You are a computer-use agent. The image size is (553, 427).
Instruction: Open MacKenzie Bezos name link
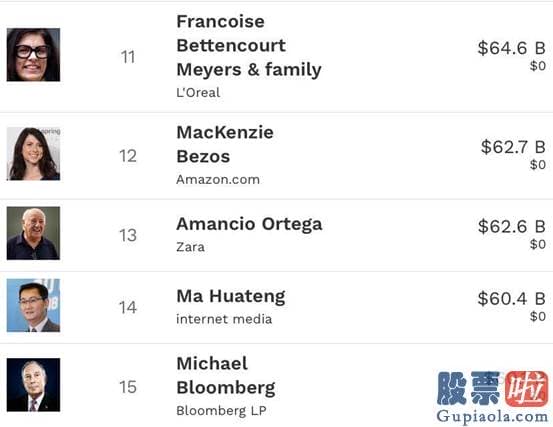click(225, 144)
